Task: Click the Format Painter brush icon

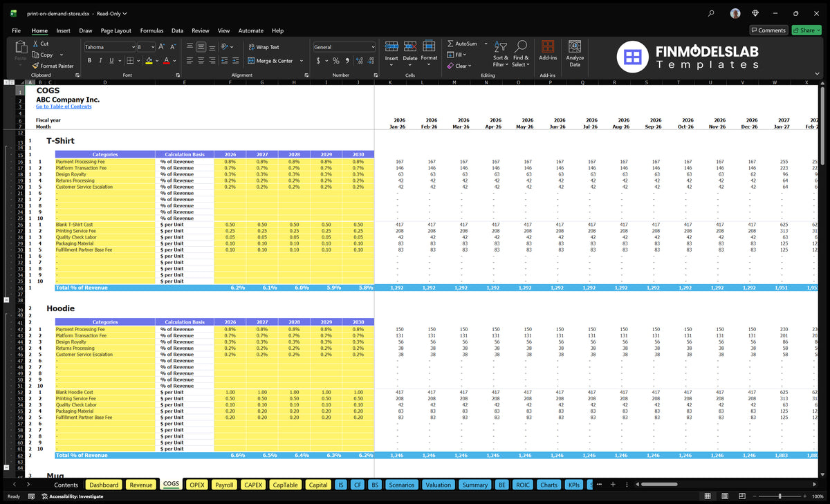Action: pos(35,66)
